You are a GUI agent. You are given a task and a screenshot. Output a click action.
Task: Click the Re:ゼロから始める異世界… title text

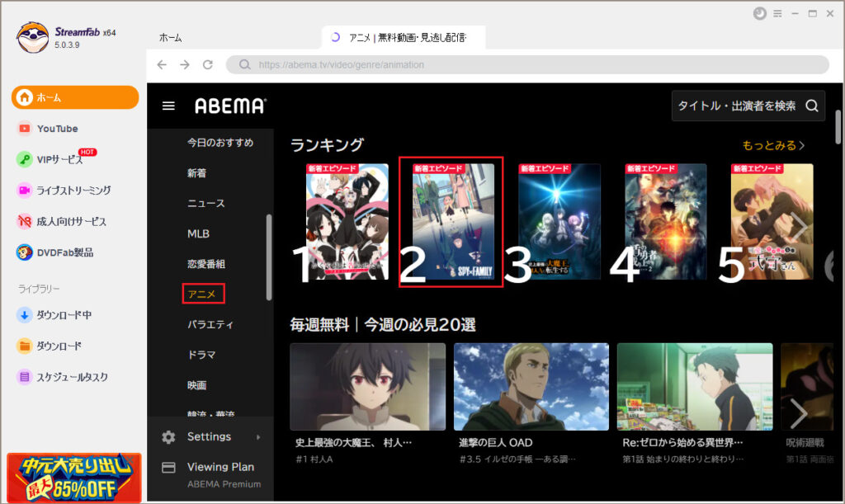(x=682, y=443)
